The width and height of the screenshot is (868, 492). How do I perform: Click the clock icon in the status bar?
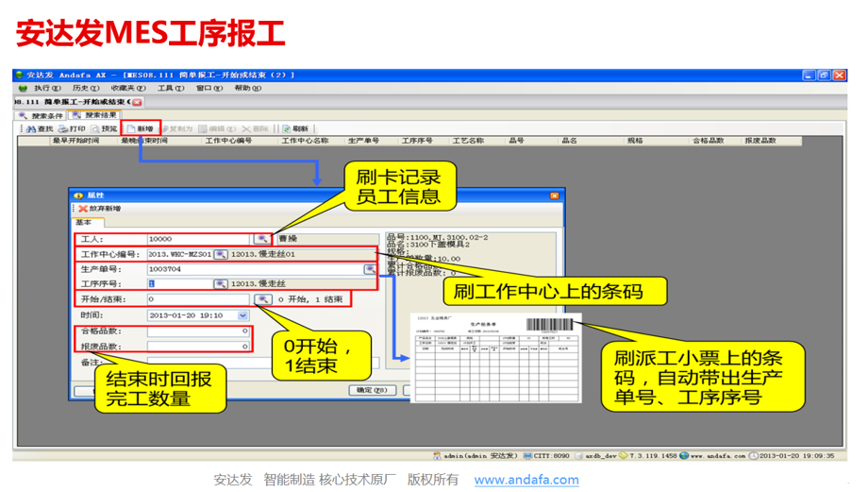pyautogui.click(x=754, y=455)
